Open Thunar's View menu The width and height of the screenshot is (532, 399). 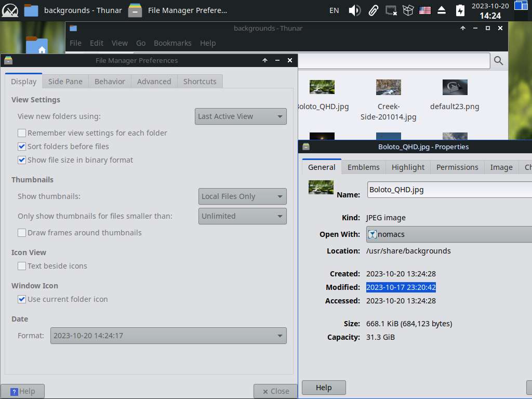(119, 43)
